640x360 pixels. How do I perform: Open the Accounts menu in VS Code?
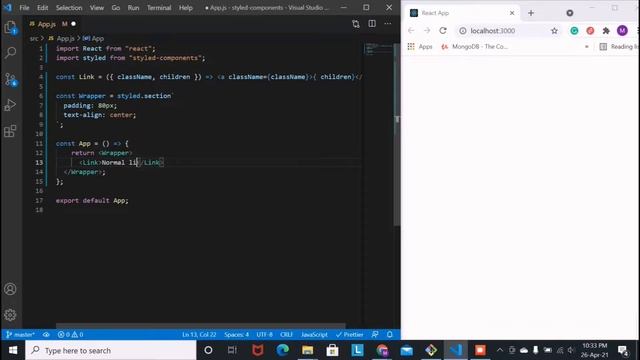click(10, 289)
